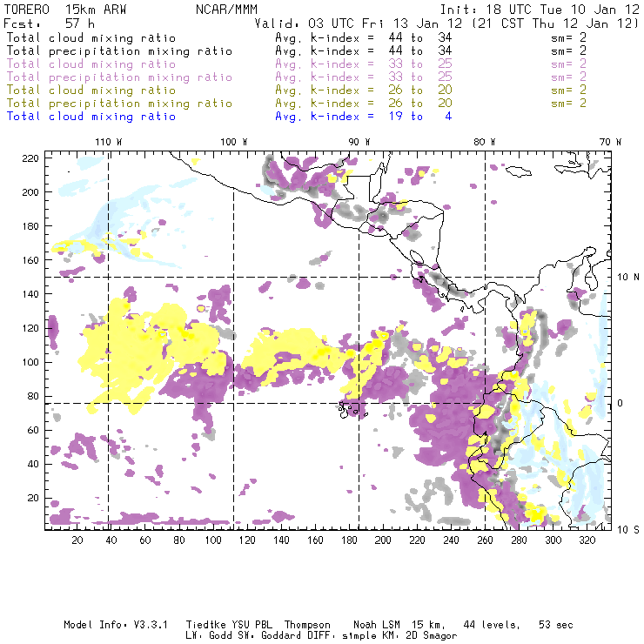Select the "Model Info: V3.3.1" text
The height and width of the screenshot is (644, 644).
pos(116,625)
